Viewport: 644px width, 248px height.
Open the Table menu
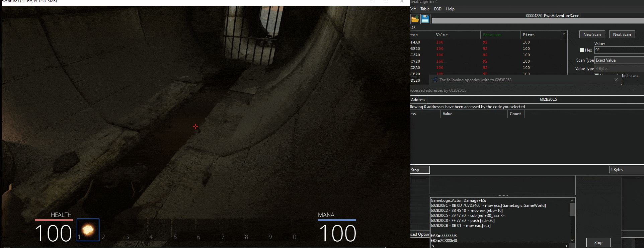pyautogui.click(x=425, y=9)
